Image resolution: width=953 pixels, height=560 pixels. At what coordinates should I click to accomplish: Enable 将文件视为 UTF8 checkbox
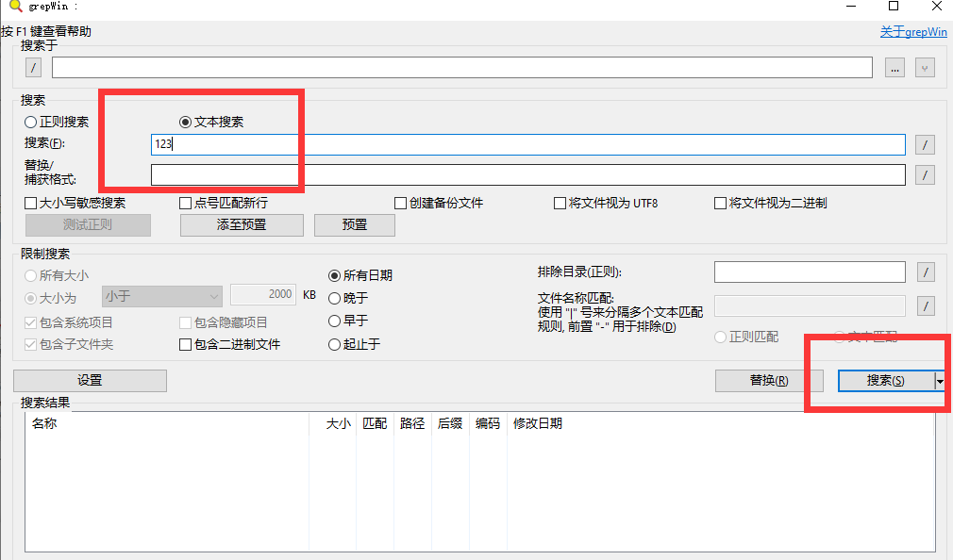[x=560, y=203]
